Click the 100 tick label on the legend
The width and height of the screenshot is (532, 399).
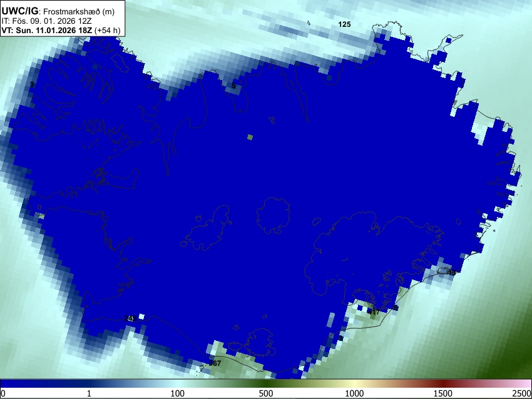tap(178, 393)
